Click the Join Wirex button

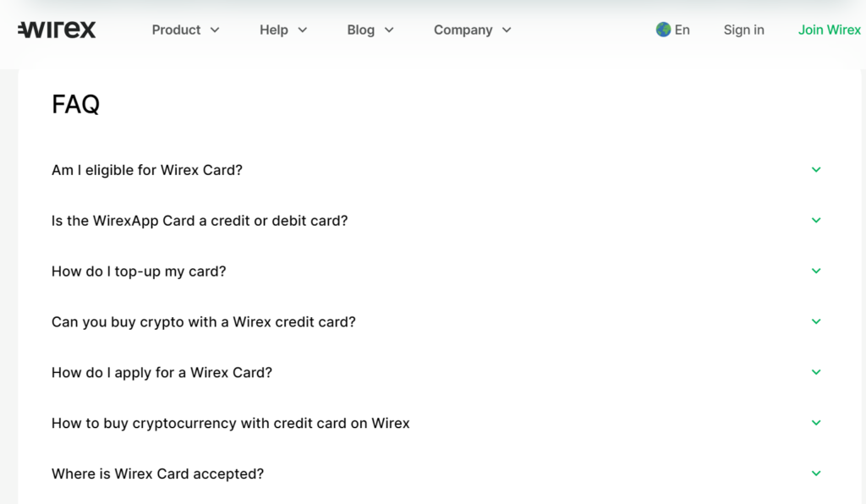tap(830, 30)
